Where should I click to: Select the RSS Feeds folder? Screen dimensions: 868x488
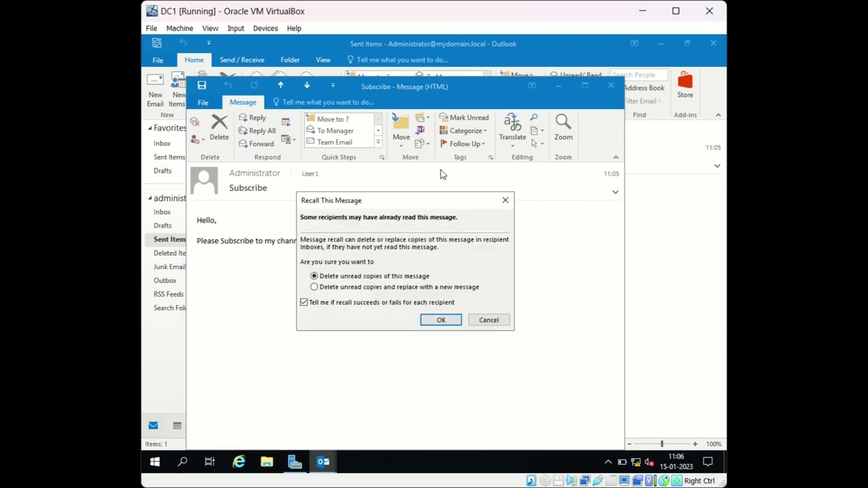pyautogui.click(x=168, y=294)
